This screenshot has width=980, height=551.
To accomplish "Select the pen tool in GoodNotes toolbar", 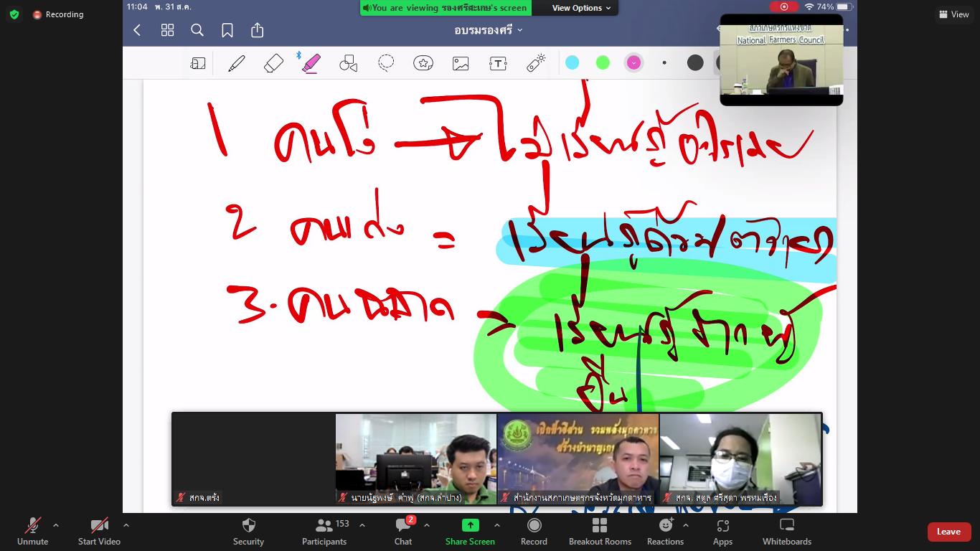I will pos(237,63).
